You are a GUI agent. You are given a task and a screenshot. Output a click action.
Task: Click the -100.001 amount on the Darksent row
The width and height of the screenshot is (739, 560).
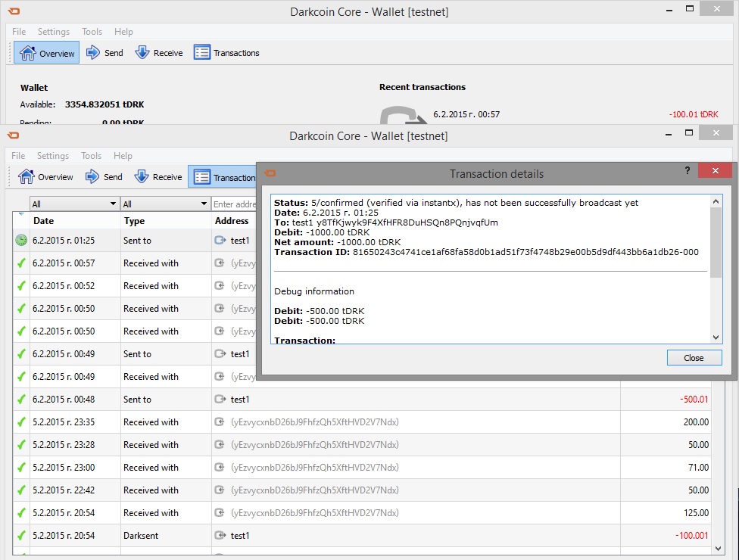pyautogui.click(x=692, y=536)
